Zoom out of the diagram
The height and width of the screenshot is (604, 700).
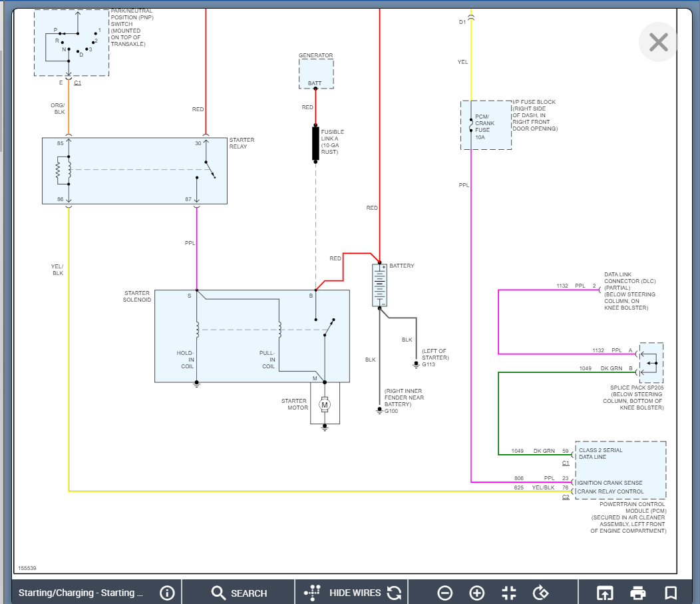(x=445, y=593)
